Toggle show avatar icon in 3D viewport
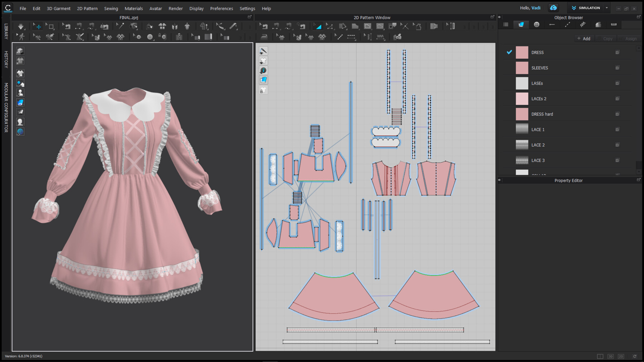The height and width of the screenshot is (362, 644). coord(20,93)
